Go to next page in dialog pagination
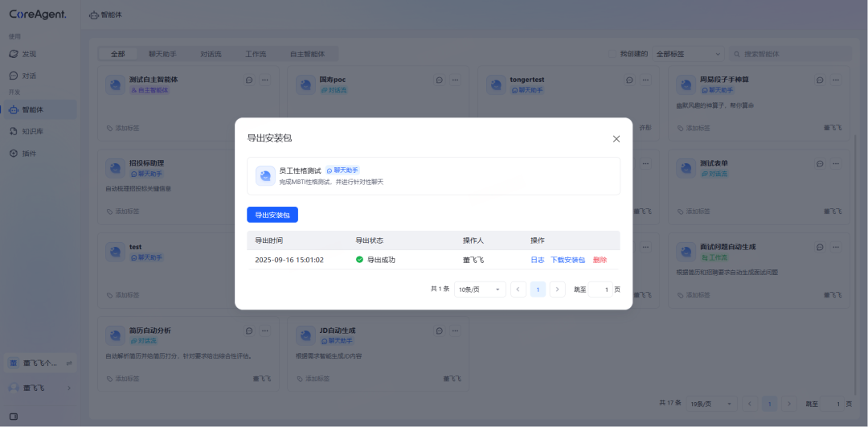 (558, 289)
